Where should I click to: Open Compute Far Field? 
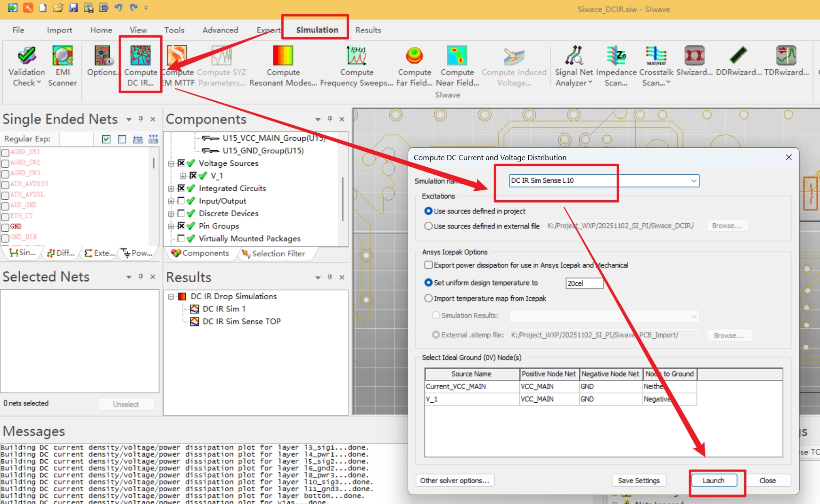click(x=414, y=66)
